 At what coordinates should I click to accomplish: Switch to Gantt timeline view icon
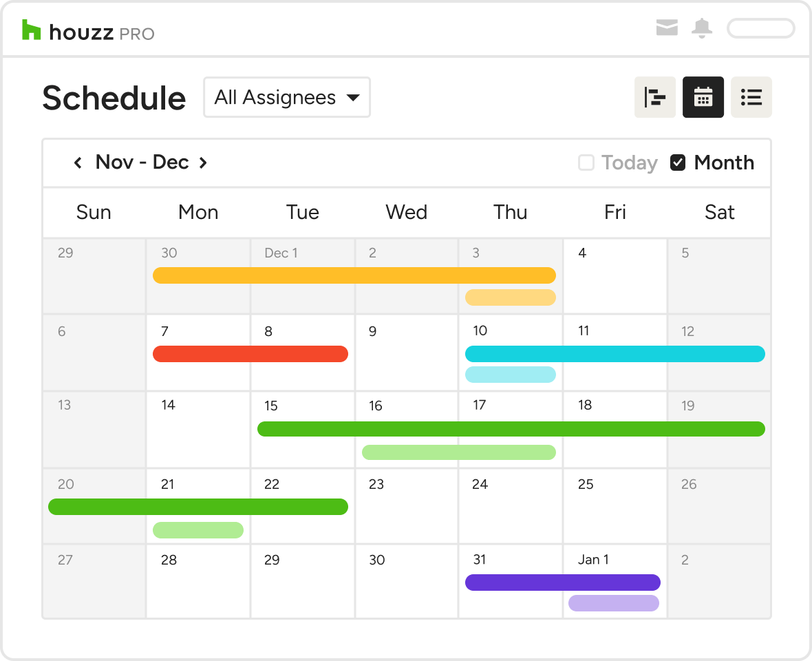click(x=654, y=97)
